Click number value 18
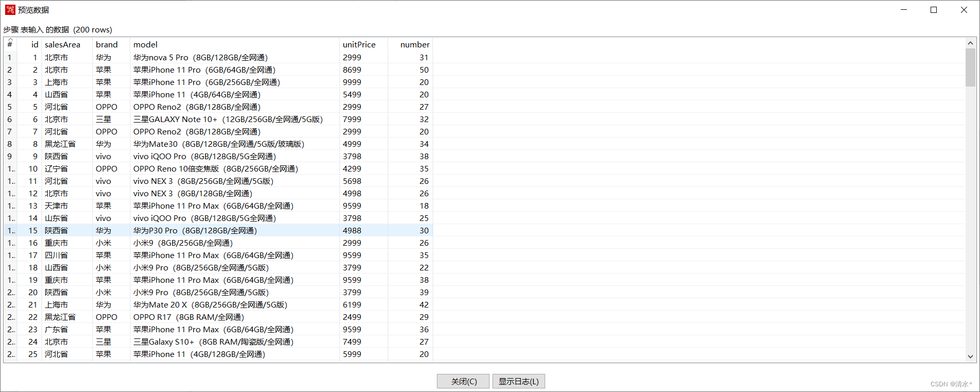The width and height of the screenshot is (980, 392). click(x=424, y=206)
